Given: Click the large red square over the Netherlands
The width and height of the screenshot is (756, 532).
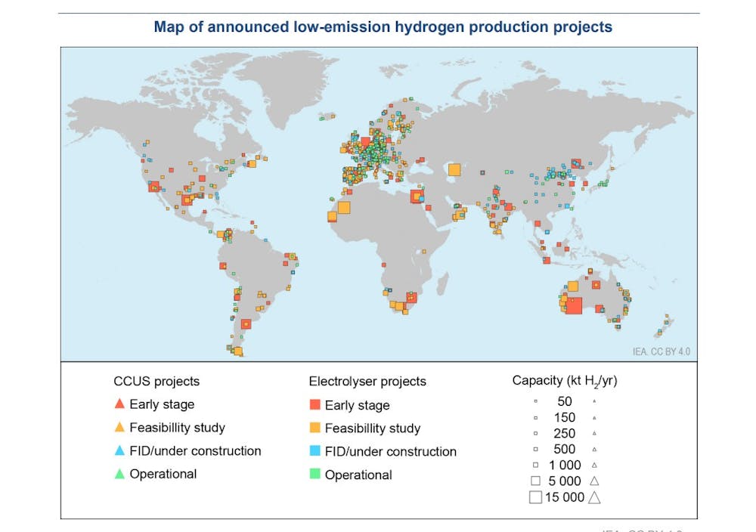Looking at the screenshot, I should (x=365, y=142).
